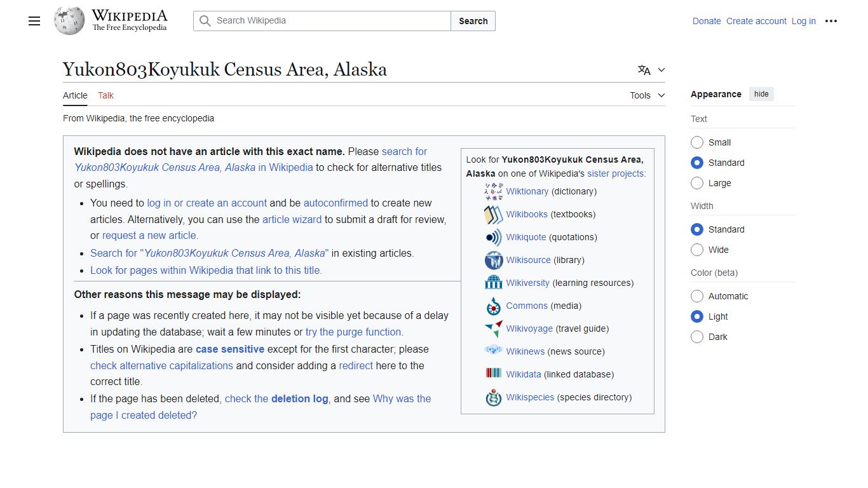The image size is (868, 488).
Task: Switch to the Talk tab
Action: point(105,95)
